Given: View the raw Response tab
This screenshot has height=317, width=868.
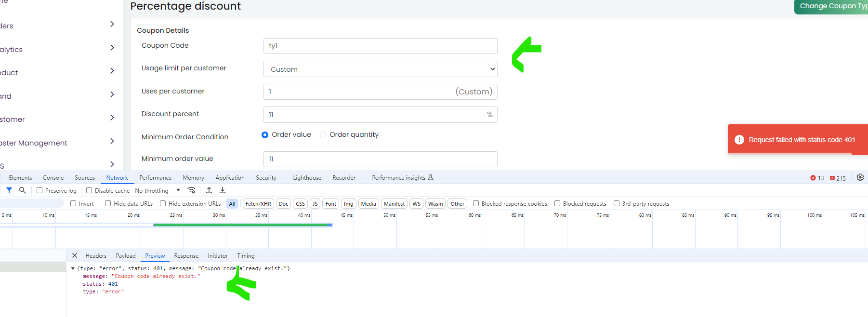Looking at the screenshot, I should 186,256.
